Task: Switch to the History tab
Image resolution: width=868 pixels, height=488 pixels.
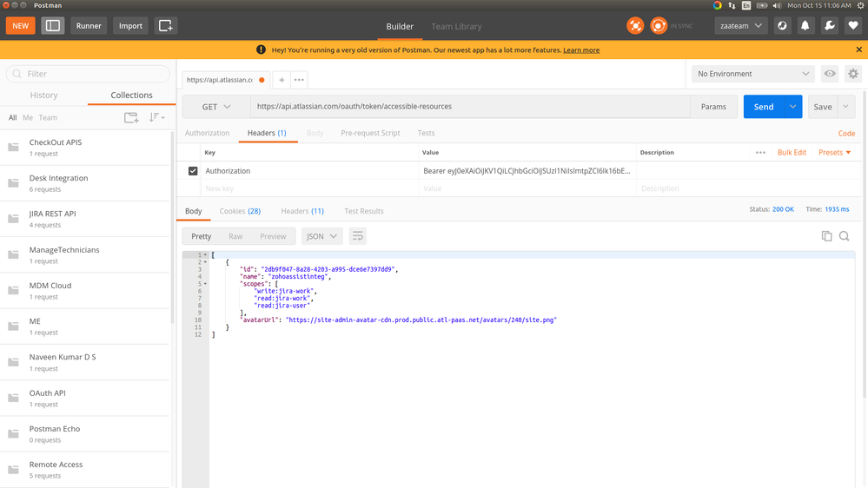Action: click(43, 96)
